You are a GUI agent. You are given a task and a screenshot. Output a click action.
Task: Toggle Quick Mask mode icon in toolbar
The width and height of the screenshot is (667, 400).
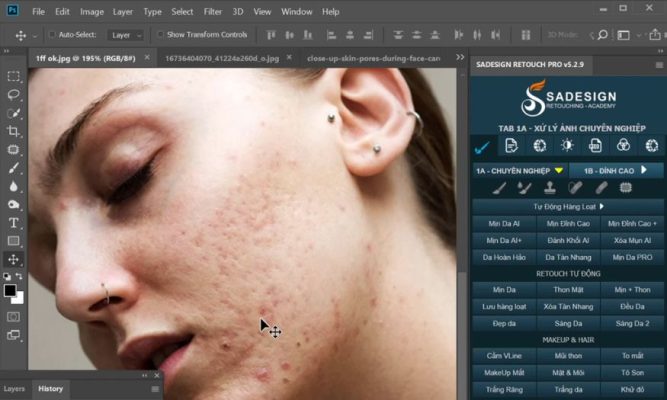click(x=13, y=317)
